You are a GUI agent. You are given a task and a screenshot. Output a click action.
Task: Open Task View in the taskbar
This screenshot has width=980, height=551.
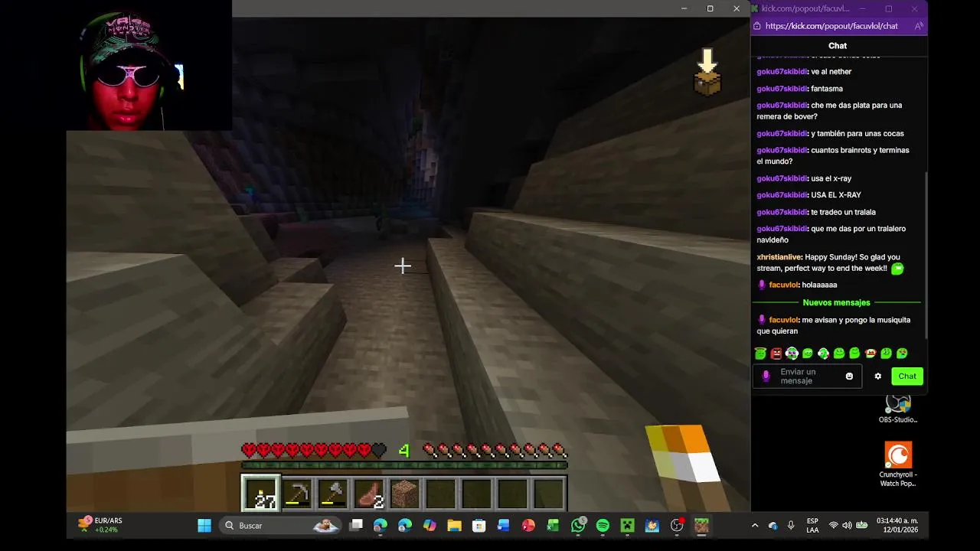click(x=356, y=526)
